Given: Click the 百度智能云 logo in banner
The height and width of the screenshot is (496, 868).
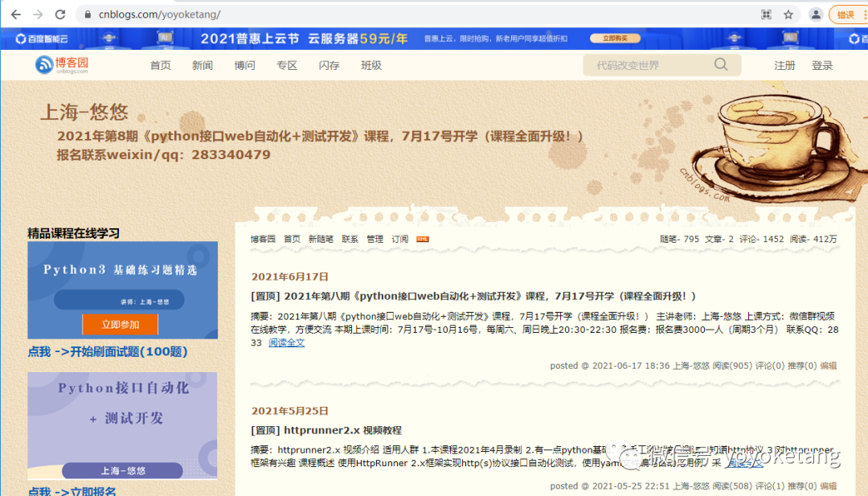Looking at the screenshot, I should point(42,39).
